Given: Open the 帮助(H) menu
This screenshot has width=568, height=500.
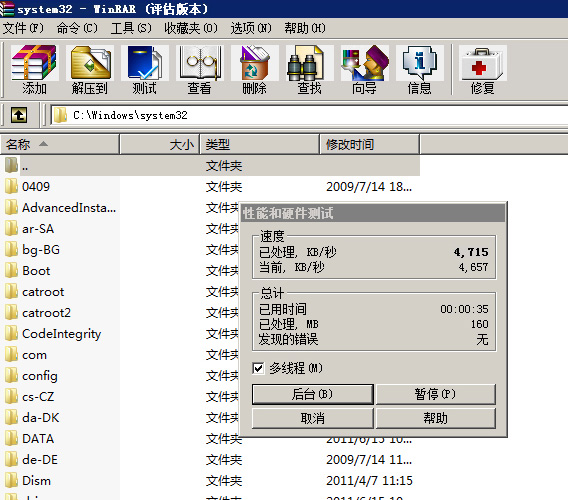Looking at the screenshot, I should [x=305, y=28].
